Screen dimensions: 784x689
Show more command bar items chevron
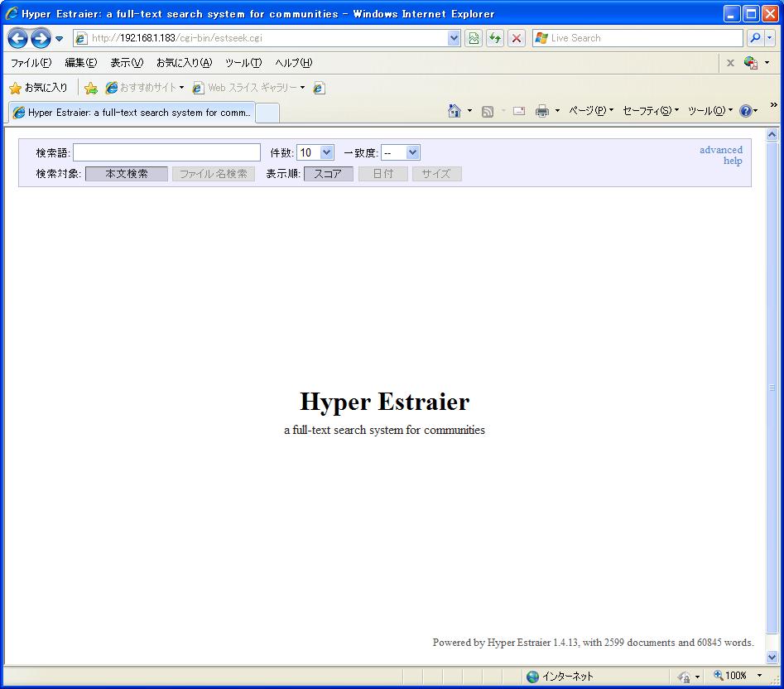pos(773,105)
